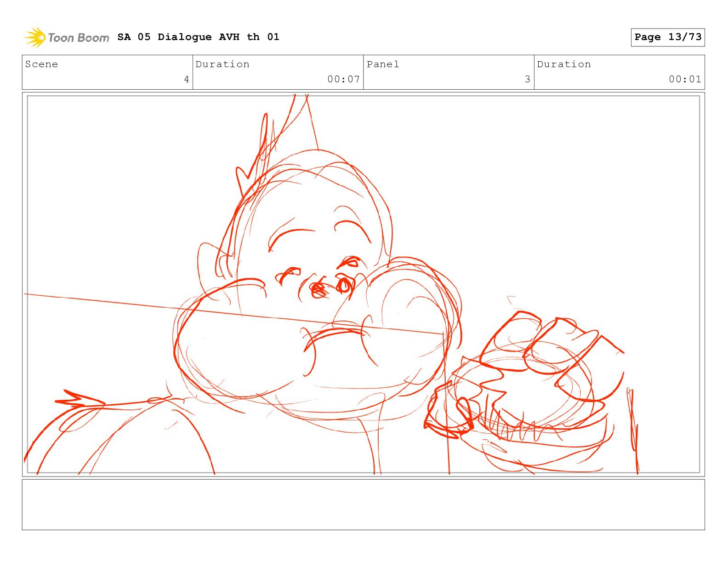Screen dimensions: 728x563
Task: Select the scene number value "4"
Action: point(187,79)
